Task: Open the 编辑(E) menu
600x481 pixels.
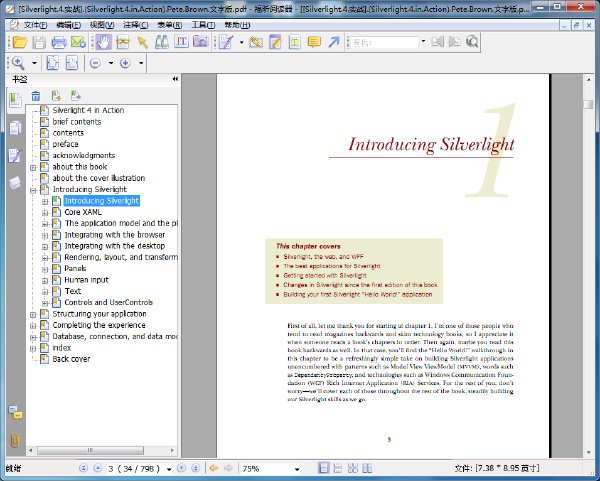Action: (68, 25)
